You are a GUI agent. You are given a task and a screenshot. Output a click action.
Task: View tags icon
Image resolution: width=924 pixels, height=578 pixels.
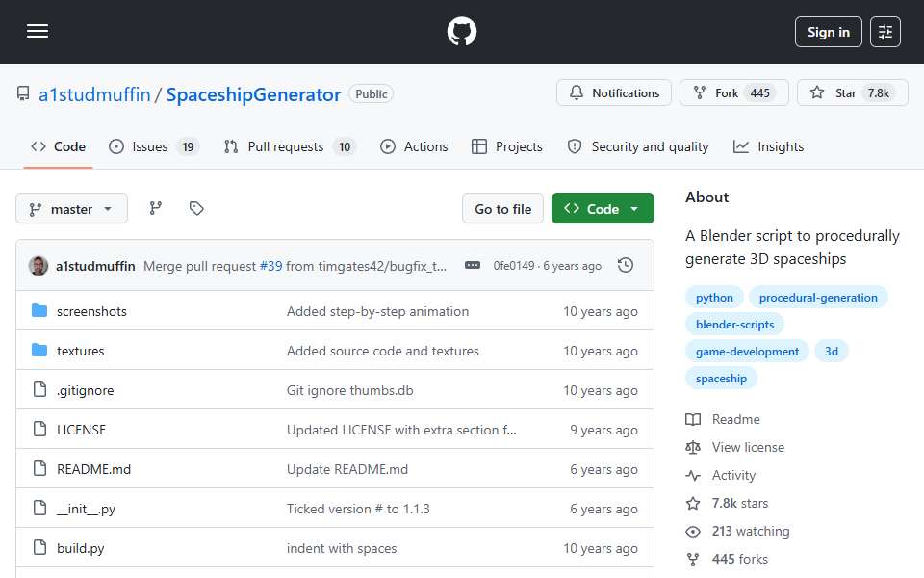click(x=196, y=208)
